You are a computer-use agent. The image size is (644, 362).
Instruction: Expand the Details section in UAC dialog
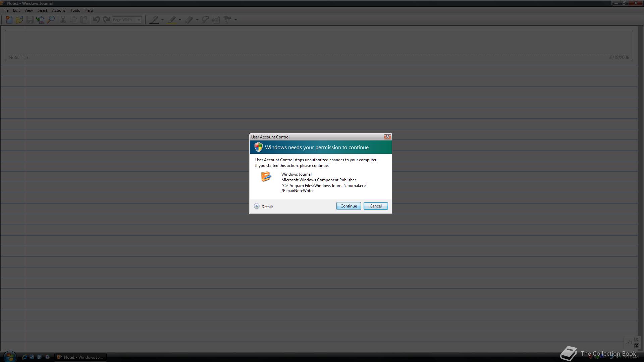tap(264, 206)
